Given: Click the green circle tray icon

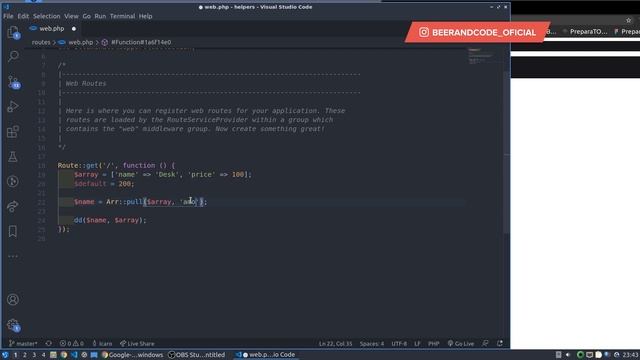Looking at the screenshot, I should point(580,355).
